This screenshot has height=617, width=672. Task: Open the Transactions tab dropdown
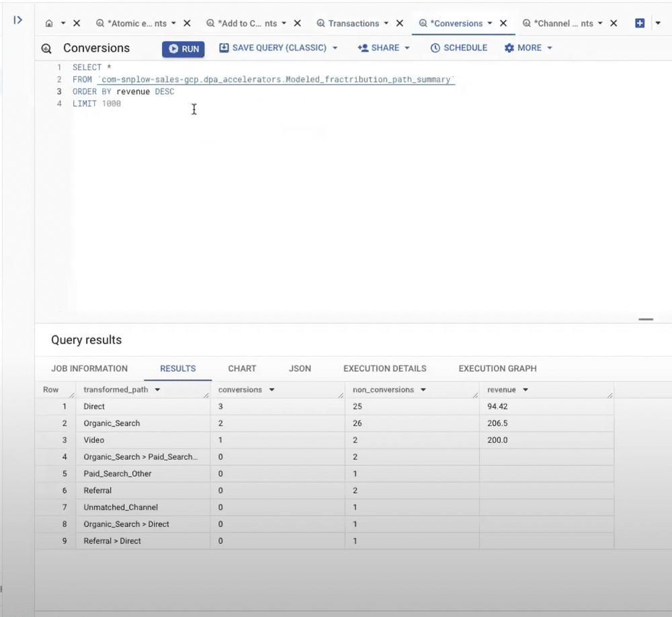click(386, 23)
